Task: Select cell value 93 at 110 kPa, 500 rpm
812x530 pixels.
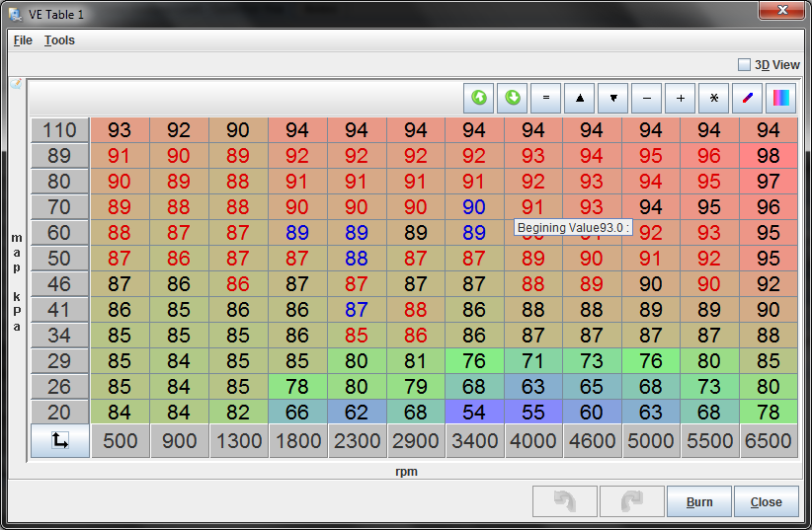Action: click(121, 130)
